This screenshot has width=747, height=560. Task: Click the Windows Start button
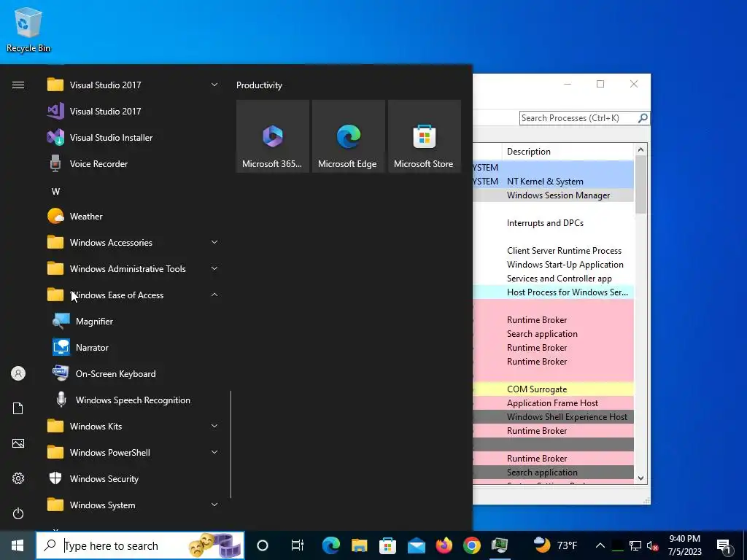(x=18, y=545)
